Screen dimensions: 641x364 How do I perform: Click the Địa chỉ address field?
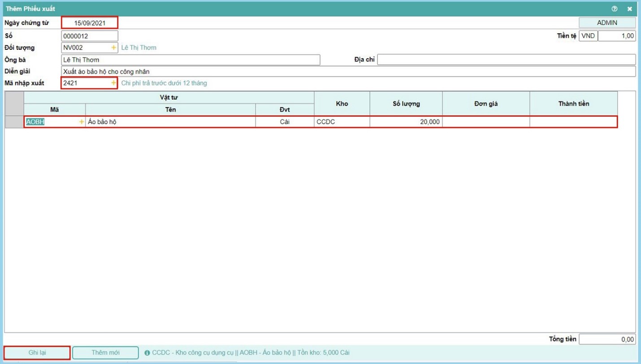[x=506, y=60]
